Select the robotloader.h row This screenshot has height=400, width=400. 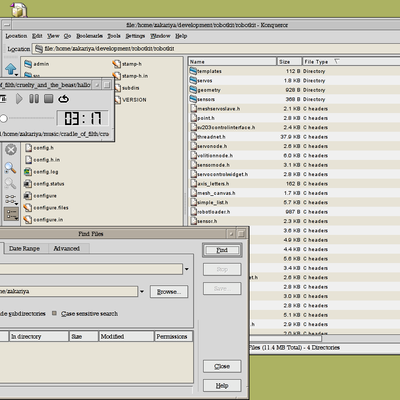point(293,212)
